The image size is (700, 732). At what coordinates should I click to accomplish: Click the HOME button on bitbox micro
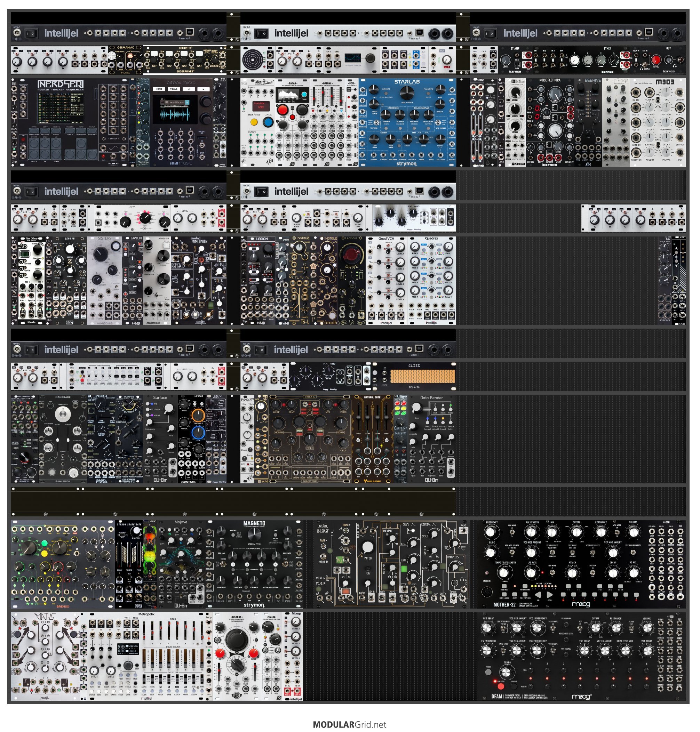[159, 89]
